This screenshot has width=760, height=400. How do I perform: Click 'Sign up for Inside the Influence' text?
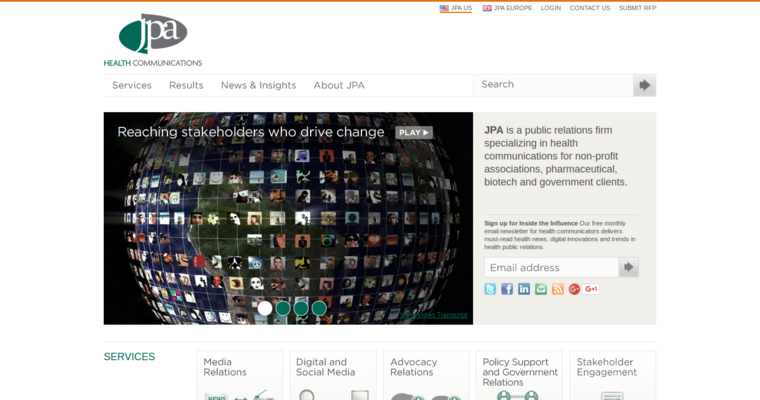pyautogui.click(x=531, y=224)
